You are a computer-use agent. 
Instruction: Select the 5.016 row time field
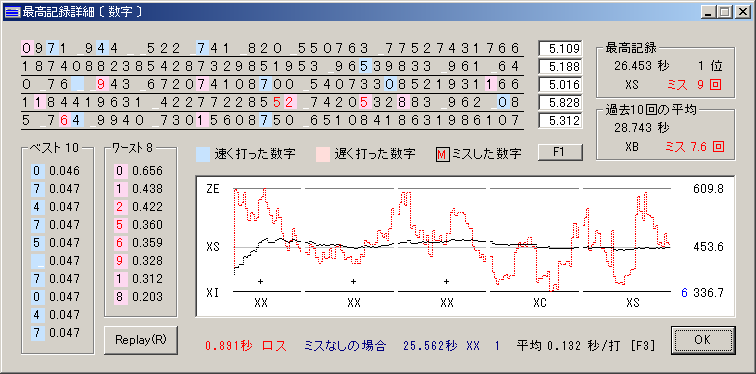[x=560, y=85]
